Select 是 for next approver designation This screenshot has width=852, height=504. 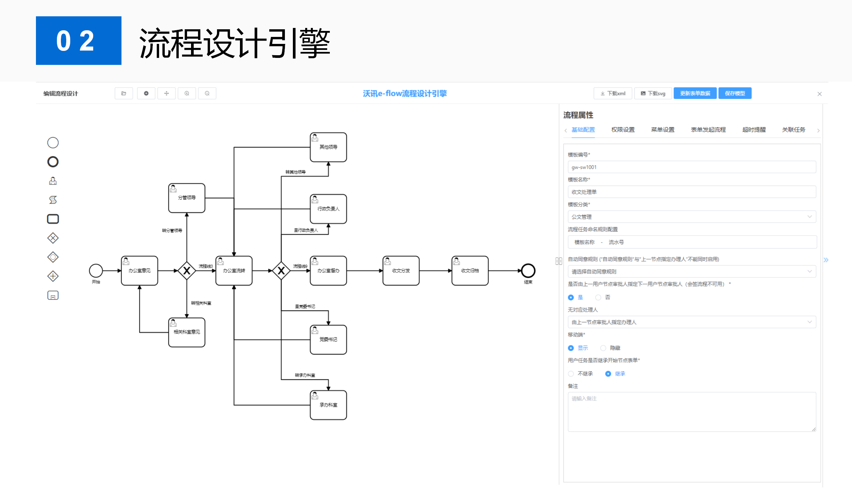tap(575, 297)
